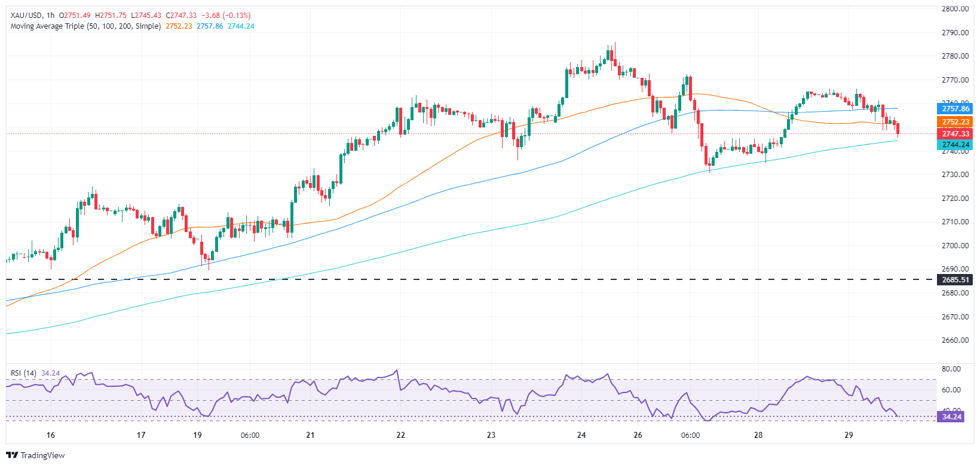The image size is (980, 466).
Task: Open the RSI (14) indicator legend
Action: [x=23, y=373]
